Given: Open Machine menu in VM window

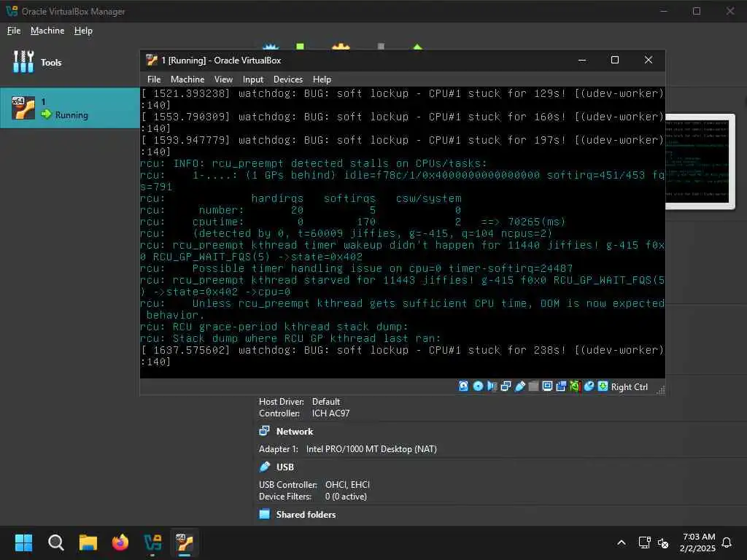Looking at the screenshot, I should [x=187, y=79].
